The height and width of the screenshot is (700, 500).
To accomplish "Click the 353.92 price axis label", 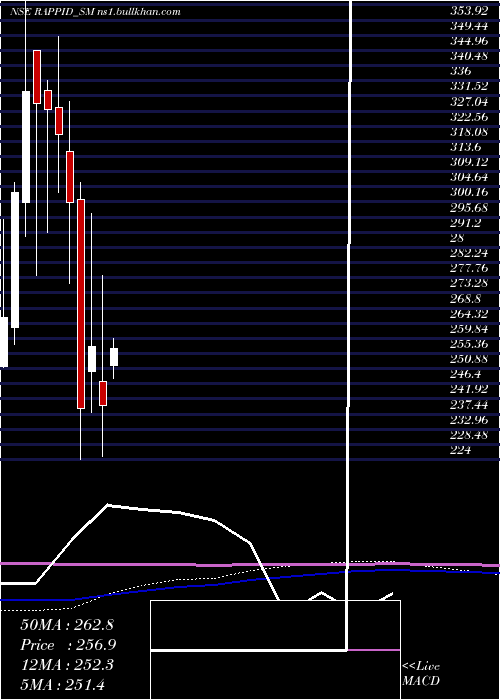I will 469,11.
